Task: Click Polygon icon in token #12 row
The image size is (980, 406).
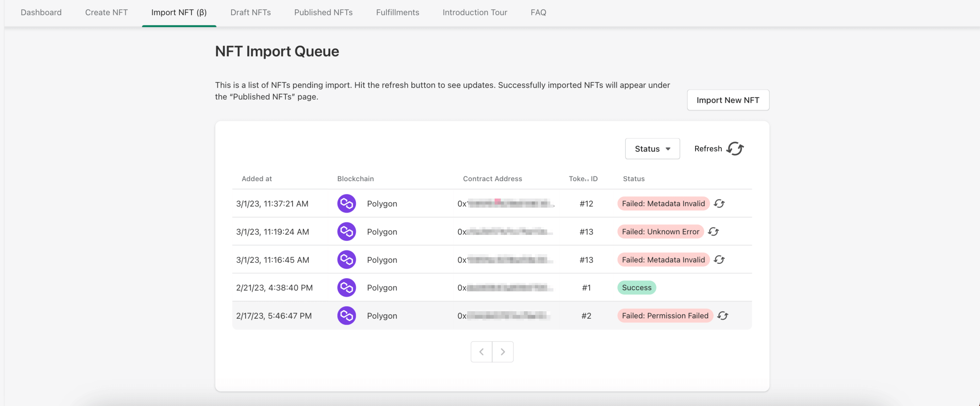Action: [346, 203]
